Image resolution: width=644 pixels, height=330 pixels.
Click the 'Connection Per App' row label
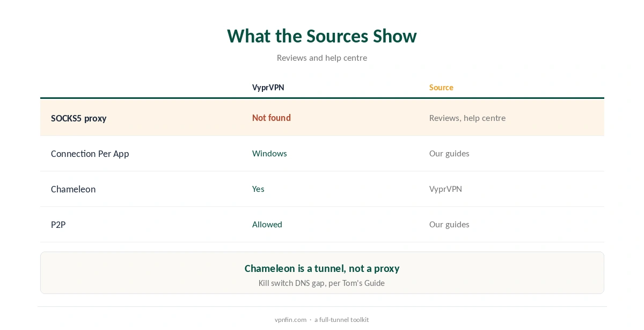[x=90, y=154]
